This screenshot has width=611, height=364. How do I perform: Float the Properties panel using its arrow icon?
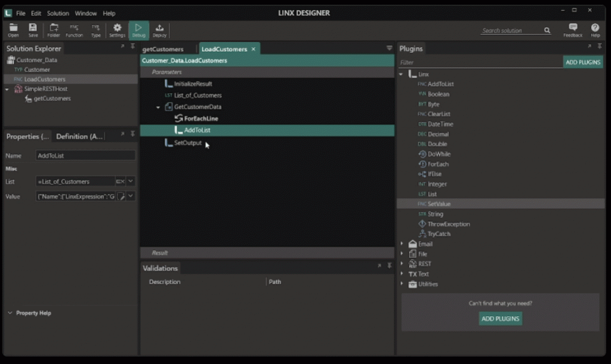[x=122, y=134]
